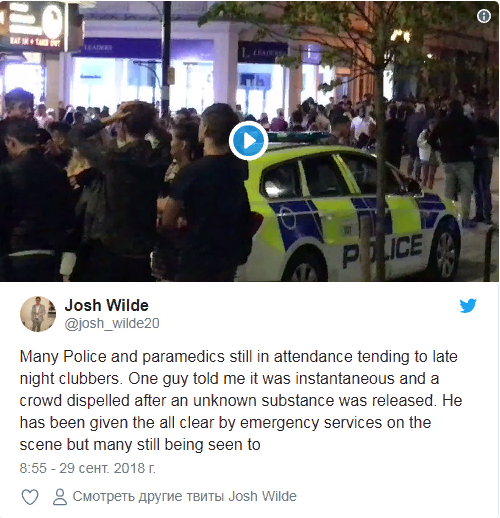The image size is (500, 518).
Task: Click the illuminated Leaders shop sign
Action: [x=263, y=52]
